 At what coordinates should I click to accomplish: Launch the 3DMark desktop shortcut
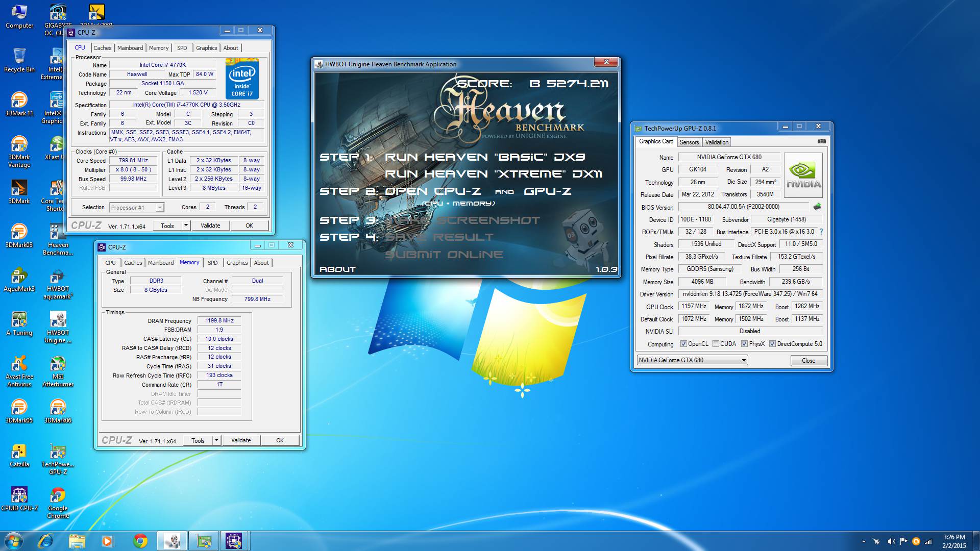pos(19,192)
